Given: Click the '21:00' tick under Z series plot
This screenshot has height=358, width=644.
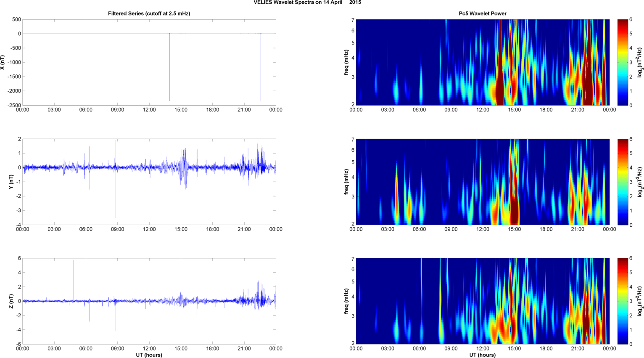Looking at the screenshot, I should pos(244,348).
